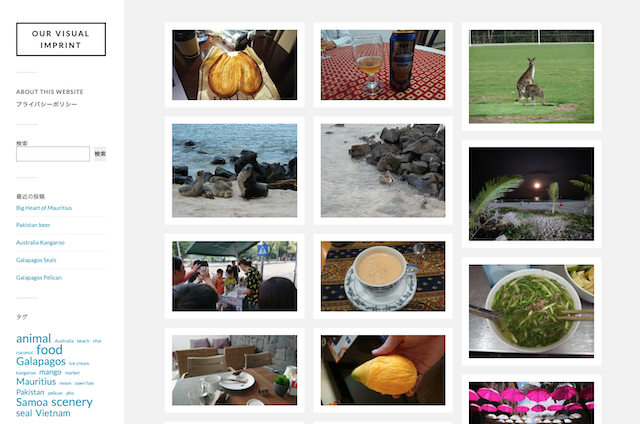Open the Our Visual Imprint site title

(61, 39)
